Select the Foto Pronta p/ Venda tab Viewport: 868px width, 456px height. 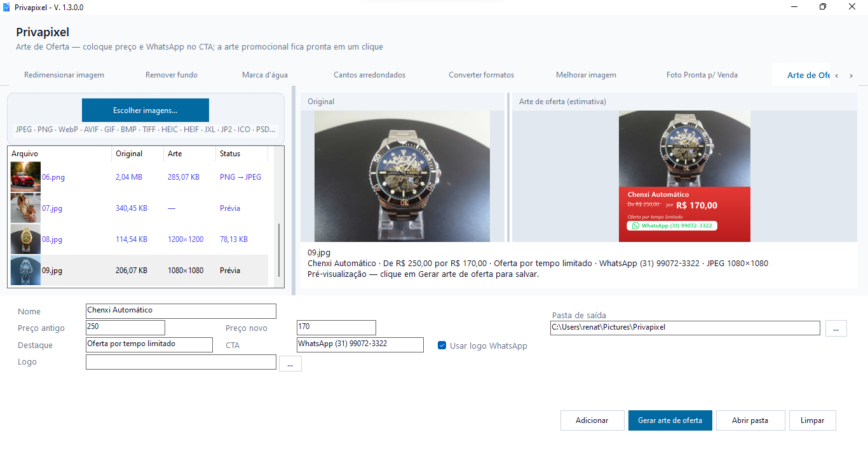(x=702, y=75)
